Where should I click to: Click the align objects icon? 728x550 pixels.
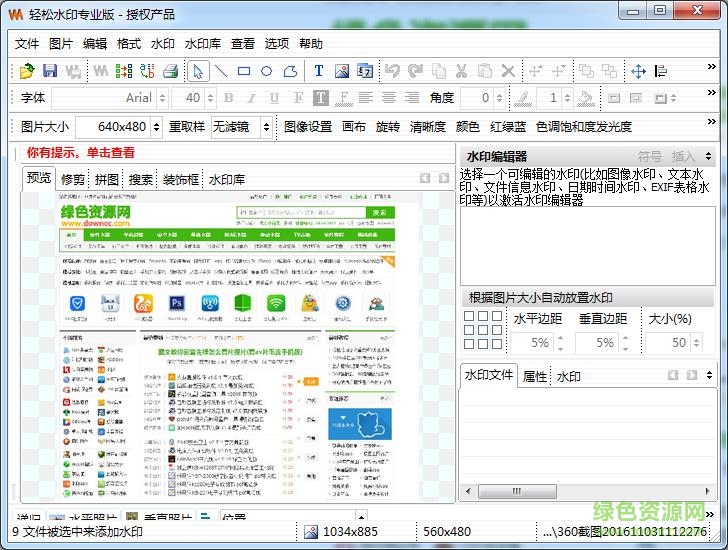tap(661, 71)
